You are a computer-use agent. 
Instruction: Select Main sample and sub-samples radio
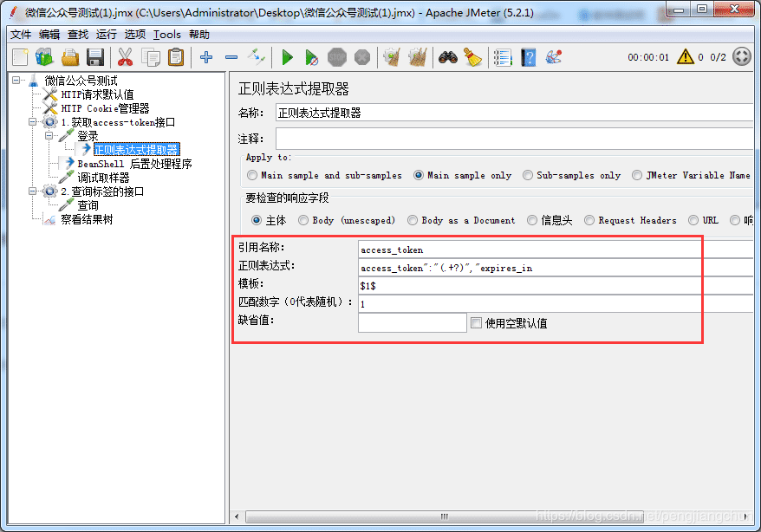pyautogui.click(x=252, y=175)
